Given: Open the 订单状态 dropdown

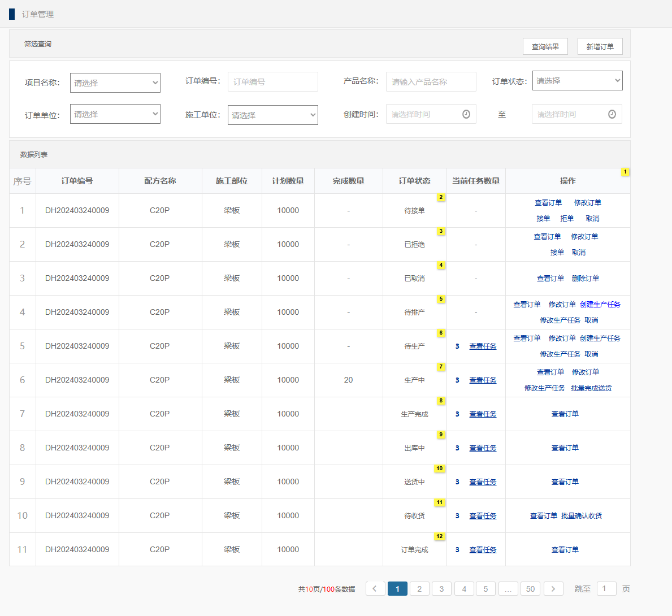Looking at the screenshot, I should point(577,81).
